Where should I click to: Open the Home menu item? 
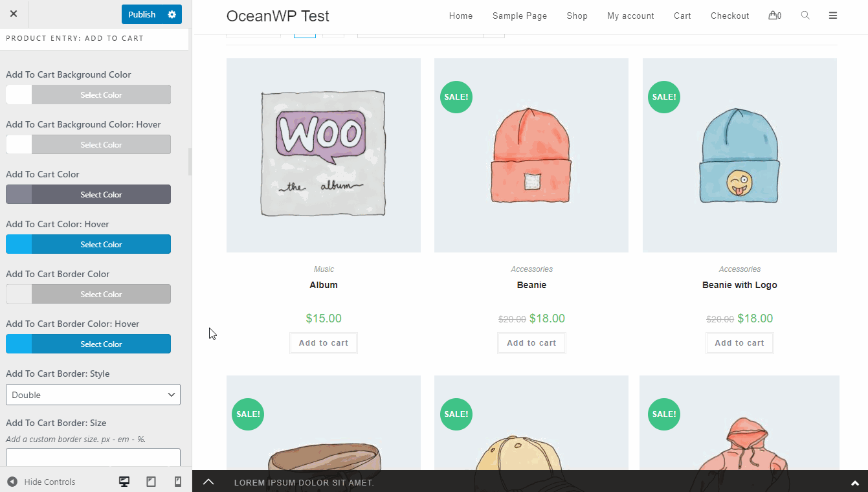[461, 16]
